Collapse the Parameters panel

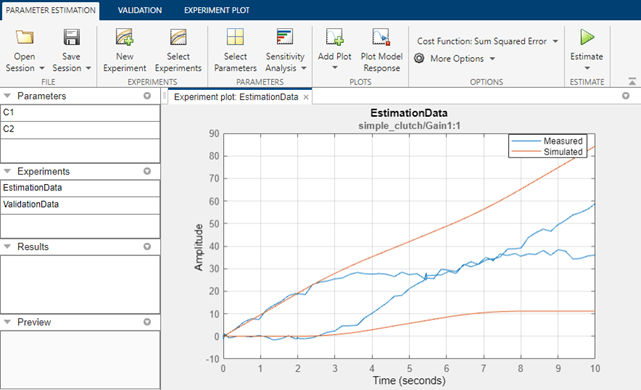pyautogui.click(x=7, y=96)
